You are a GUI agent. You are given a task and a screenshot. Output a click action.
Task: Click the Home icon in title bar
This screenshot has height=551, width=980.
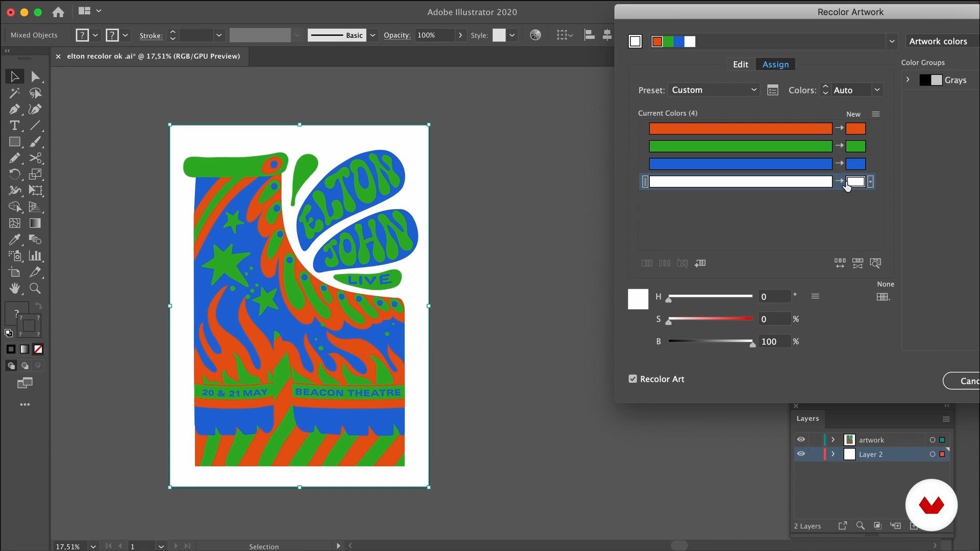58,12
